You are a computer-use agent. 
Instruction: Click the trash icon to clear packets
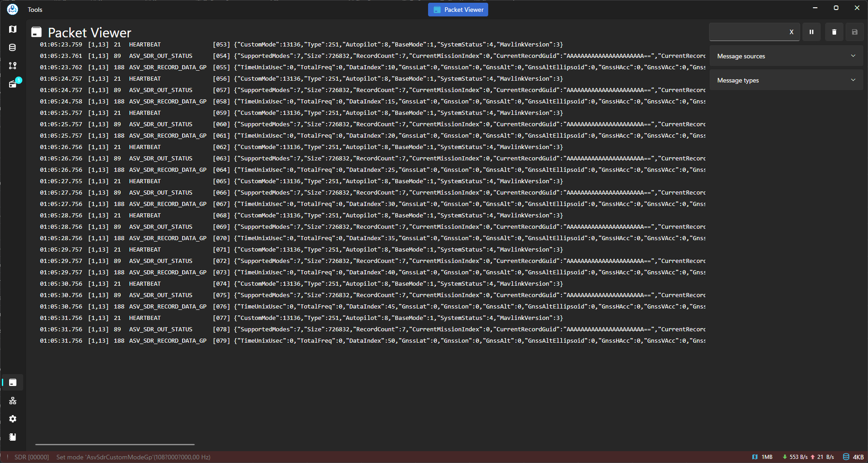[834, 32]
